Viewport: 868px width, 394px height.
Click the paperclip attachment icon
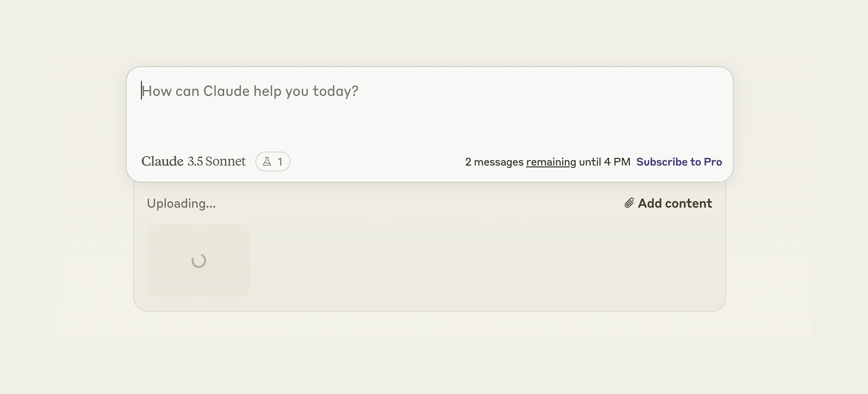click(x=629, y=203)
